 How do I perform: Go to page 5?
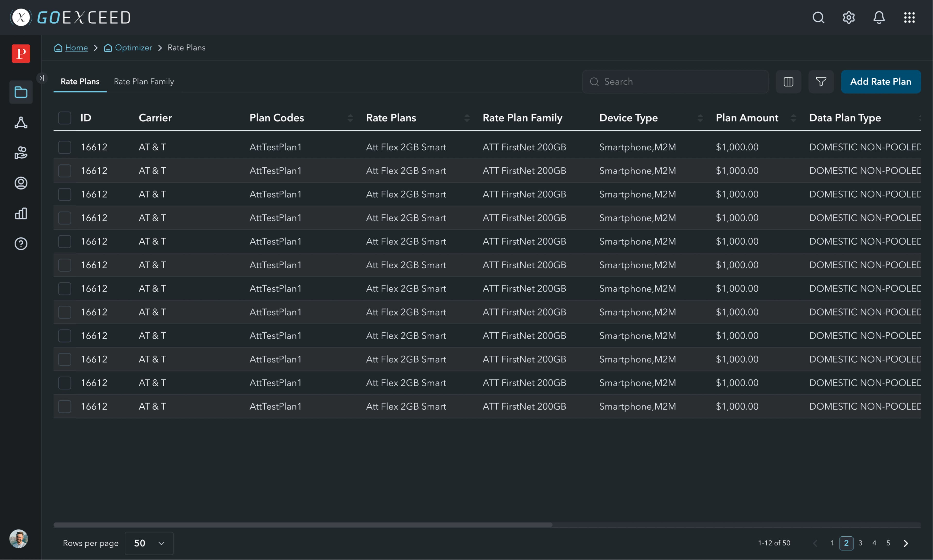888,543
